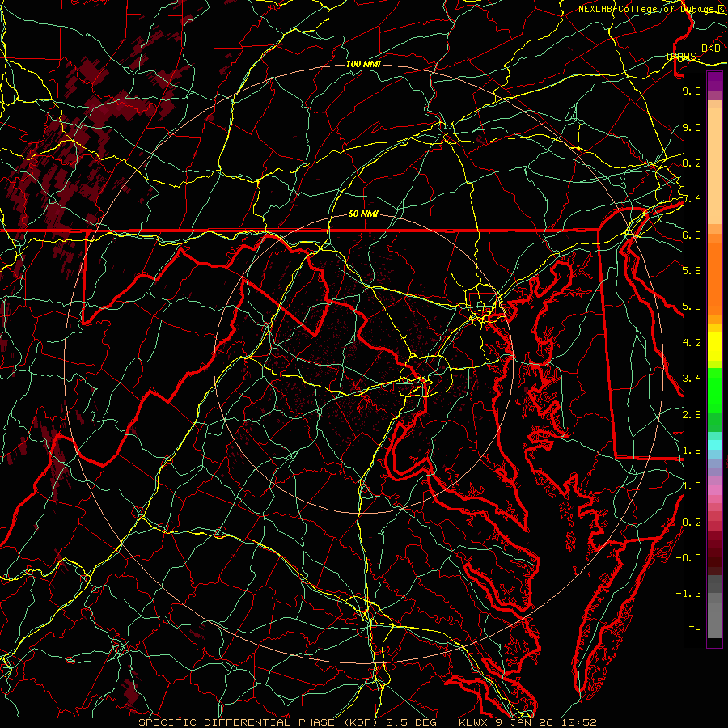This screenshot has width=728, height=728.
Task: Click the 1.8 scale value
Action: click(692, 451)
